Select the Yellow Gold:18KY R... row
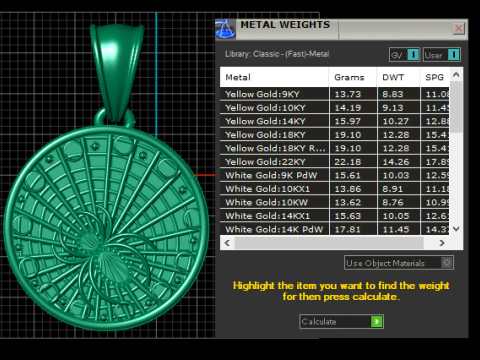 335,148
